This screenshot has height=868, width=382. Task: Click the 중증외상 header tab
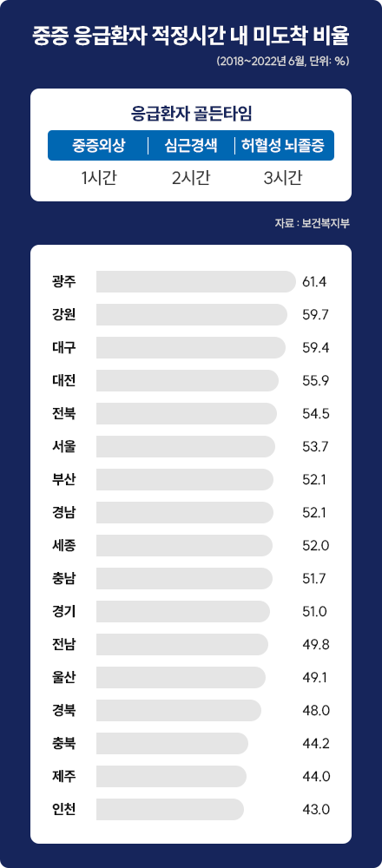(98, 146)
